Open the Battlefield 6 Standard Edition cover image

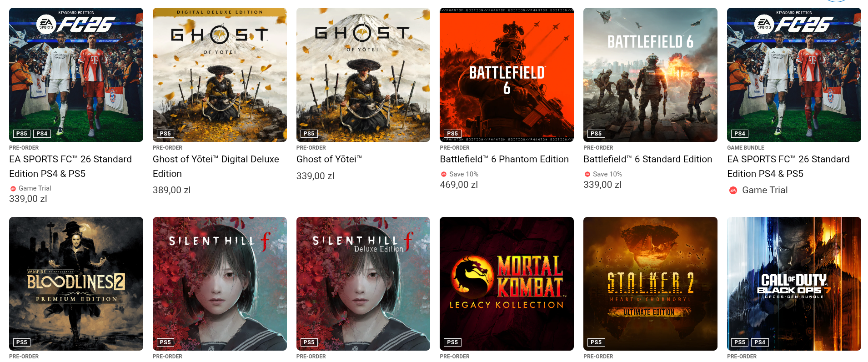(x=650, y=75)
